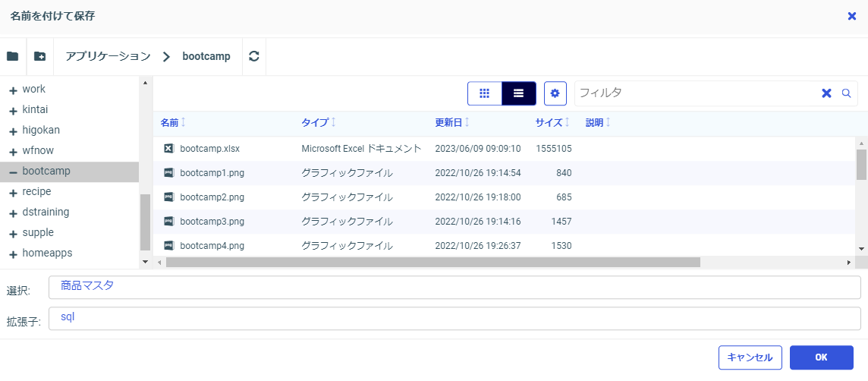Screen dimensions: 868x381
Task: Expand the work folder in tree
Action: [13, 90]
